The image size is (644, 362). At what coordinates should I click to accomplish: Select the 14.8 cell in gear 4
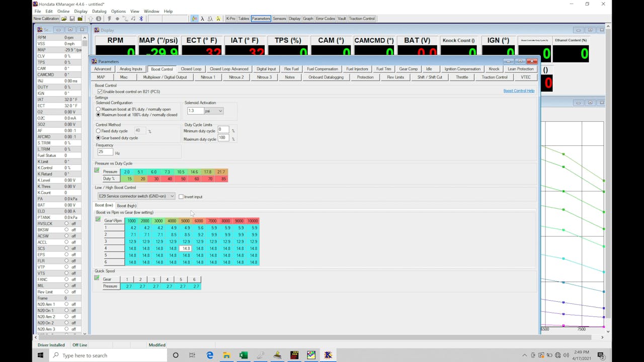coord(186,248)
